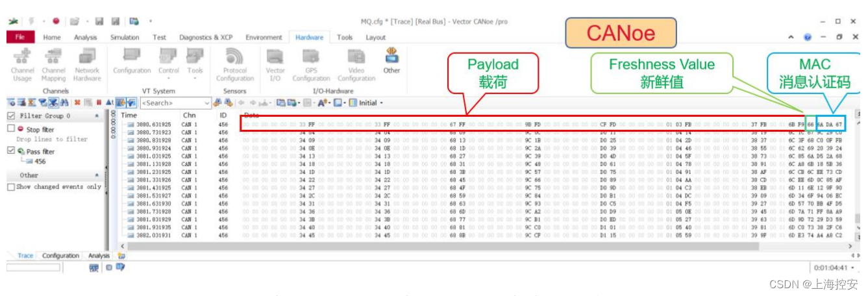The image size is (868, 296).
Task: Collapse the ribbon with the up chevron
Action: click(x=791, y=38)
